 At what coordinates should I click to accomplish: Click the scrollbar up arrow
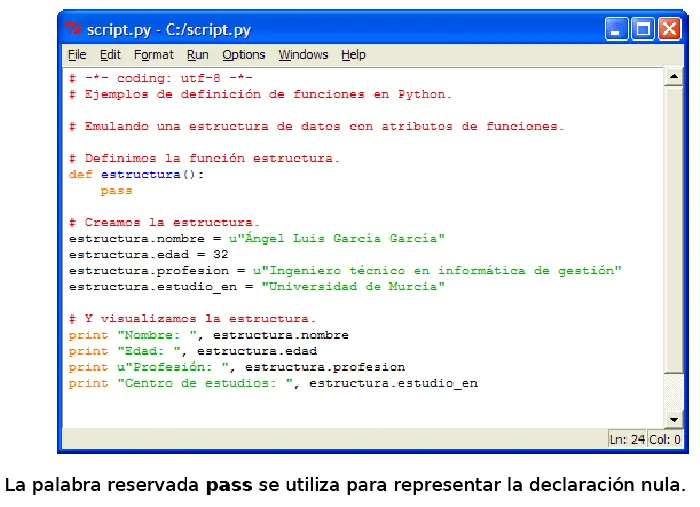pyautogui.click(x=674, y=77)
